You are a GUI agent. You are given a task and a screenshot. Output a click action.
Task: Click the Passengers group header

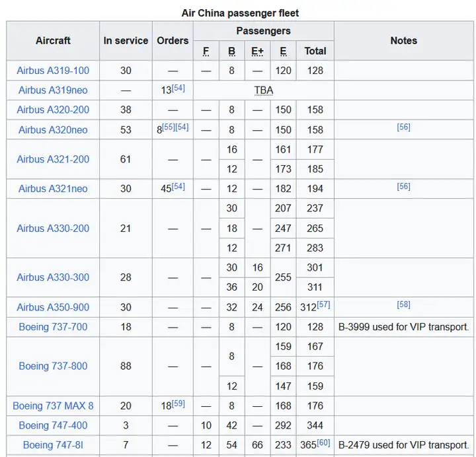tap(264, 30)
